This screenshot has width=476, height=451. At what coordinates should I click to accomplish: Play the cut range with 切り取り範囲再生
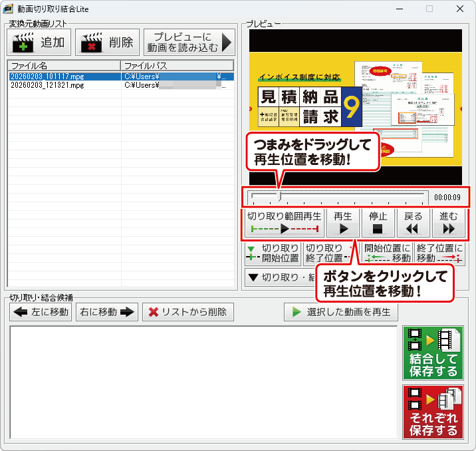[284, 223]
